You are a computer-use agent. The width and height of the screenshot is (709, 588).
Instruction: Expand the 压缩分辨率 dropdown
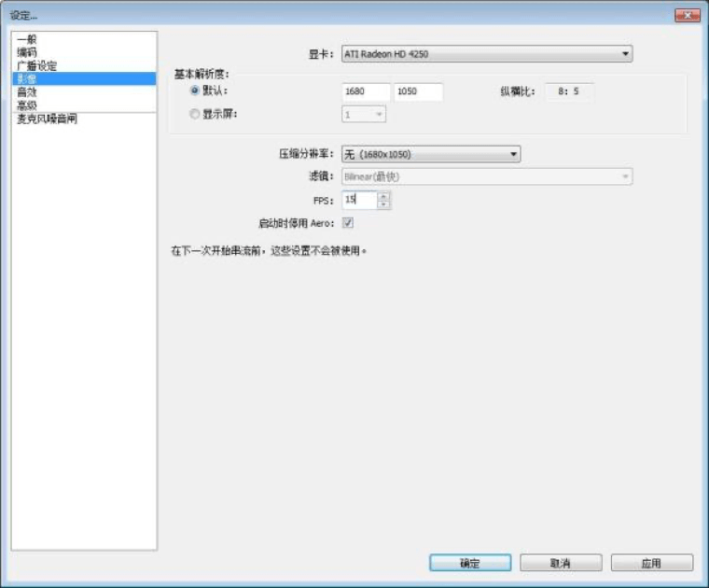coord(430,154)
